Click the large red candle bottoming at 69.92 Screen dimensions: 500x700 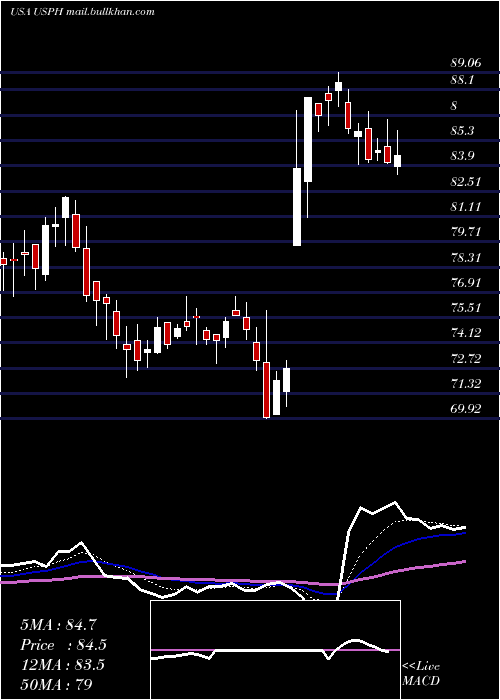point(267,389)
